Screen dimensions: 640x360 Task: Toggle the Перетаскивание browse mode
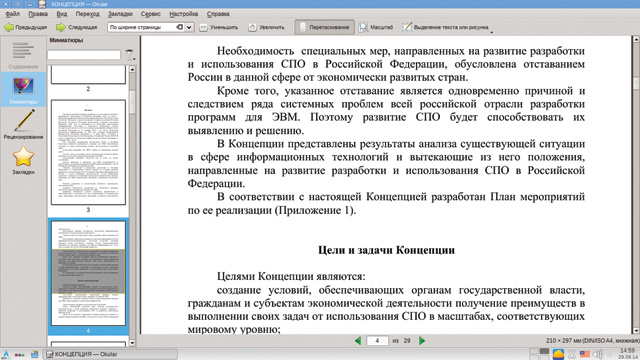click(x=324, y=27)
